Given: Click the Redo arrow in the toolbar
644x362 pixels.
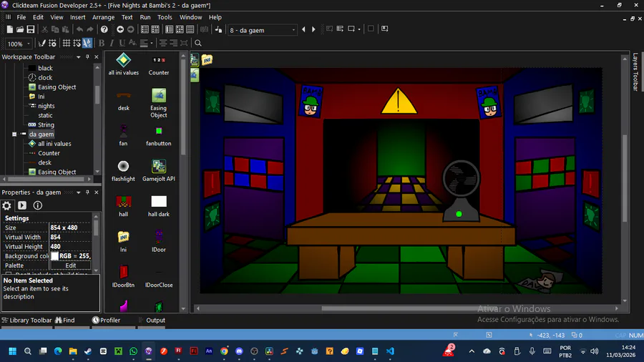Looking at the screenshot, I should point(90,29).
